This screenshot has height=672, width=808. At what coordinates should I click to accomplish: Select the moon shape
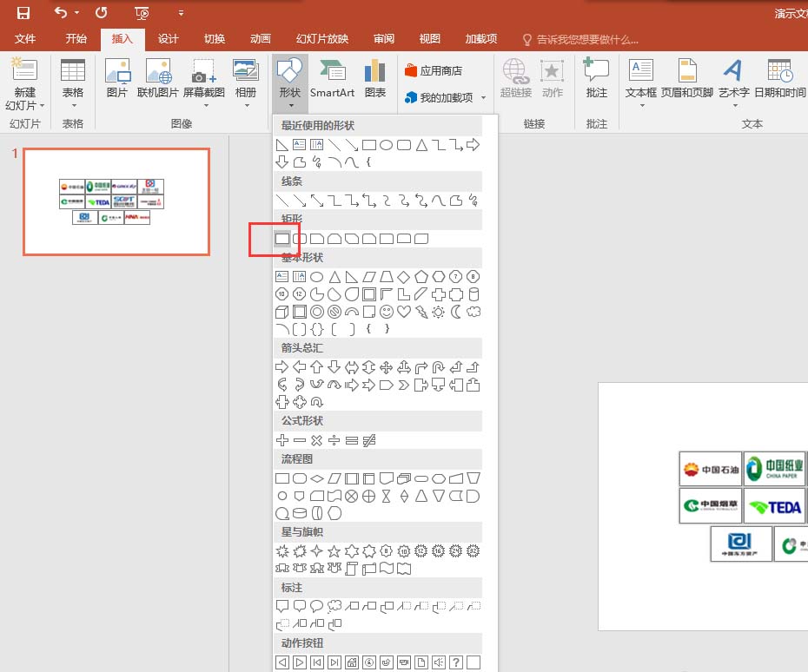pos(455,312)
